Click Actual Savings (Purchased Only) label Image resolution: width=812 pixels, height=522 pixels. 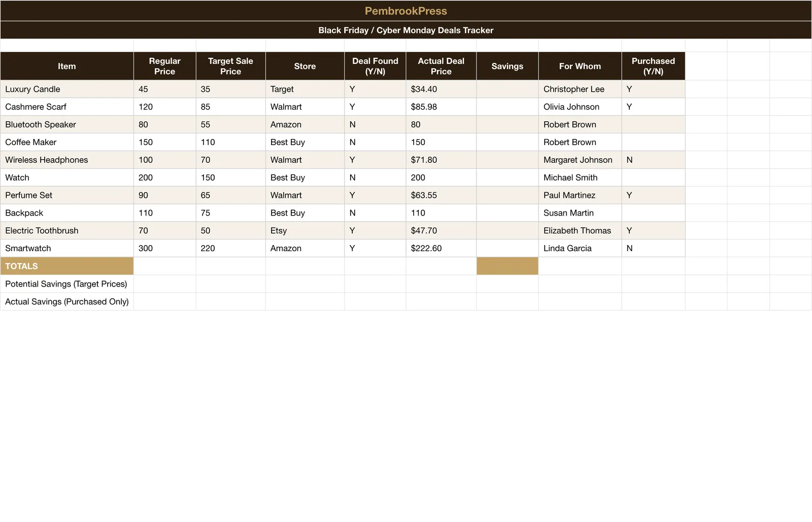click(x=67, y=301)
